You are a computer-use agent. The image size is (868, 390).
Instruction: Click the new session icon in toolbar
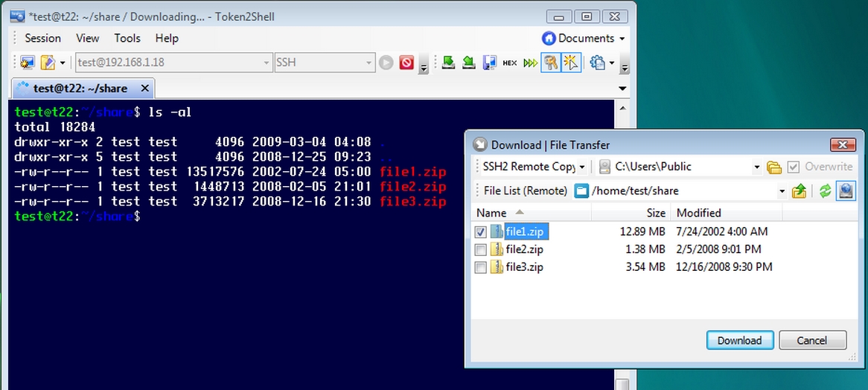tap(27, 63)
